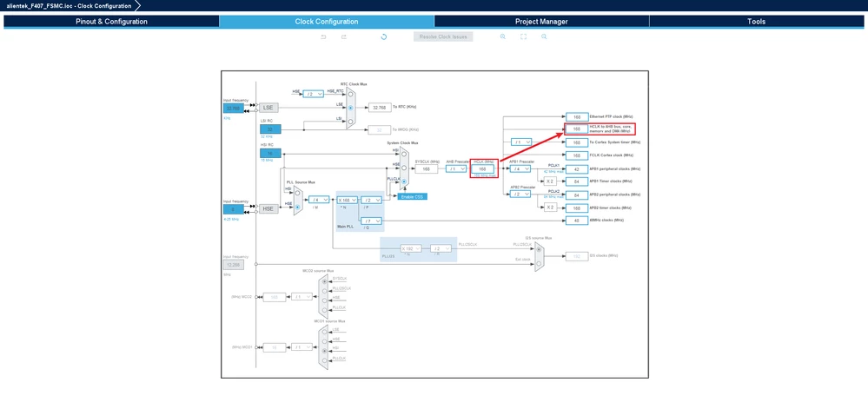The height and width of the screenshot is (409, 868).
Task: Open the PLL X168 multiplier N dropdown
Action: [347, 200]
